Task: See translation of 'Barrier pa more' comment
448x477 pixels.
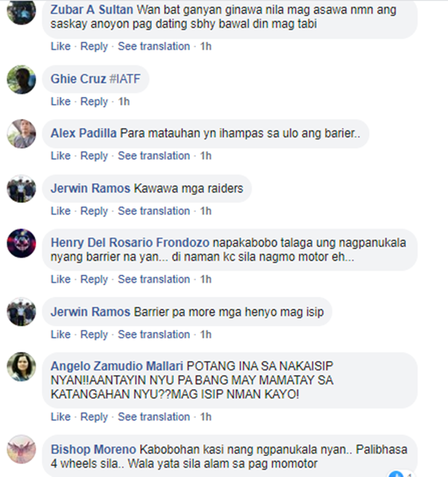Action: 154,334
